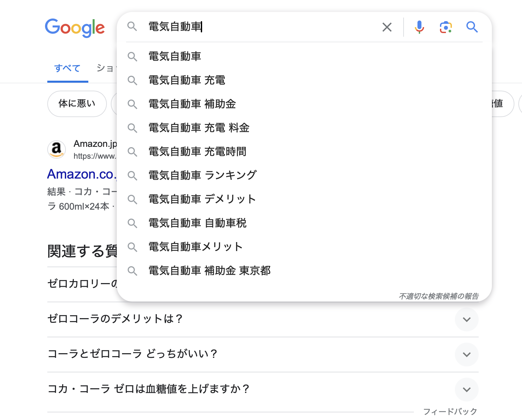
Task: Activate voice search via the microphone icon
Action: coord(419,27)
